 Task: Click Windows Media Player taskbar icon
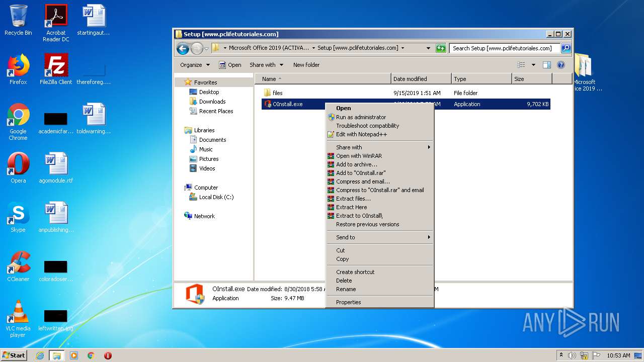click(x=74, y=355)
